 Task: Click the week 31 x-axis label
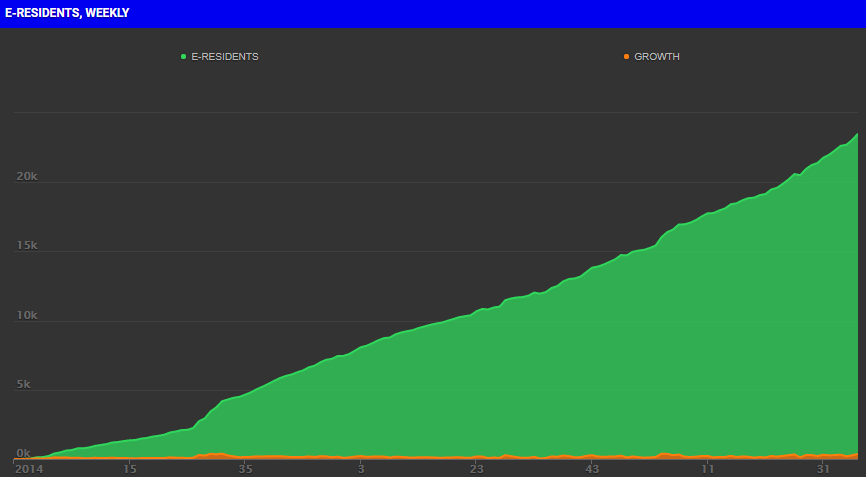point(823,469)
